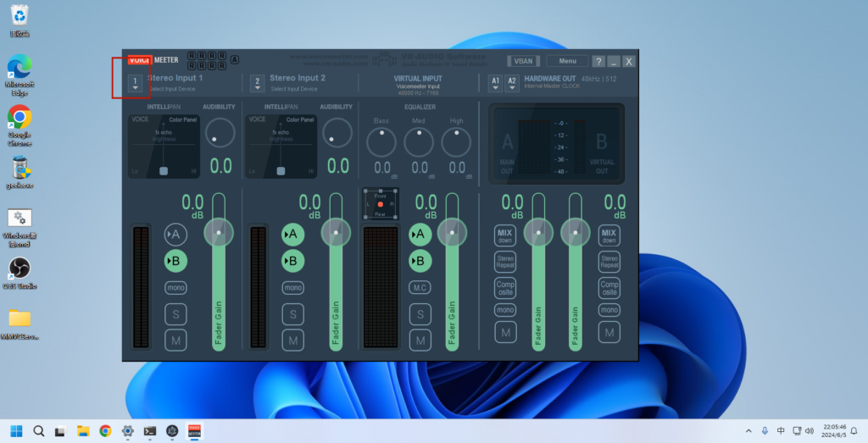Click Virtual Input fader gain knob
868x443 pixels.
(453, 232)
